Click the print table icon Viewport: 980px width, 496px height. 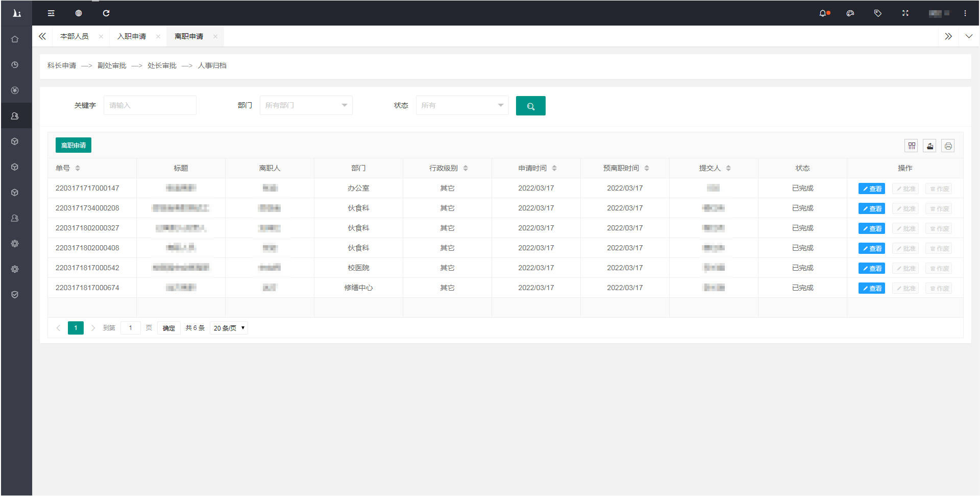pyautogui.click(x=948, y=146)
